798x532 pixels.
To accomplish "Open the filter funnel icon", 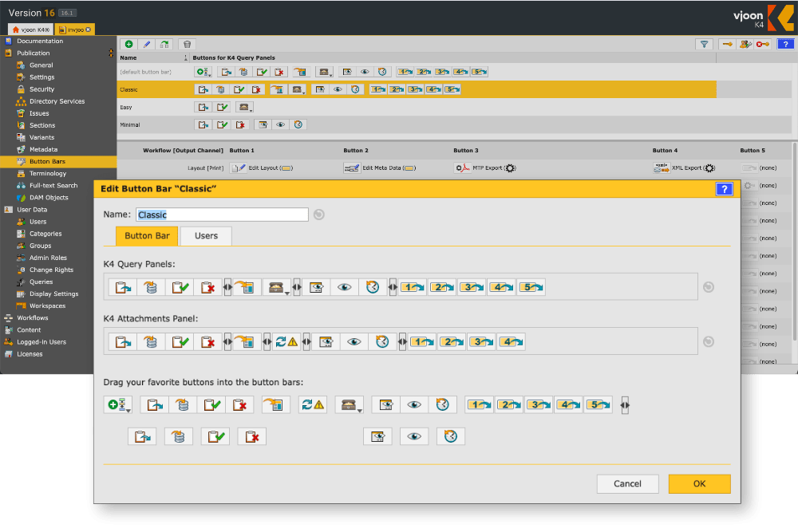I will pyautogui.click(x=703, y=45).
